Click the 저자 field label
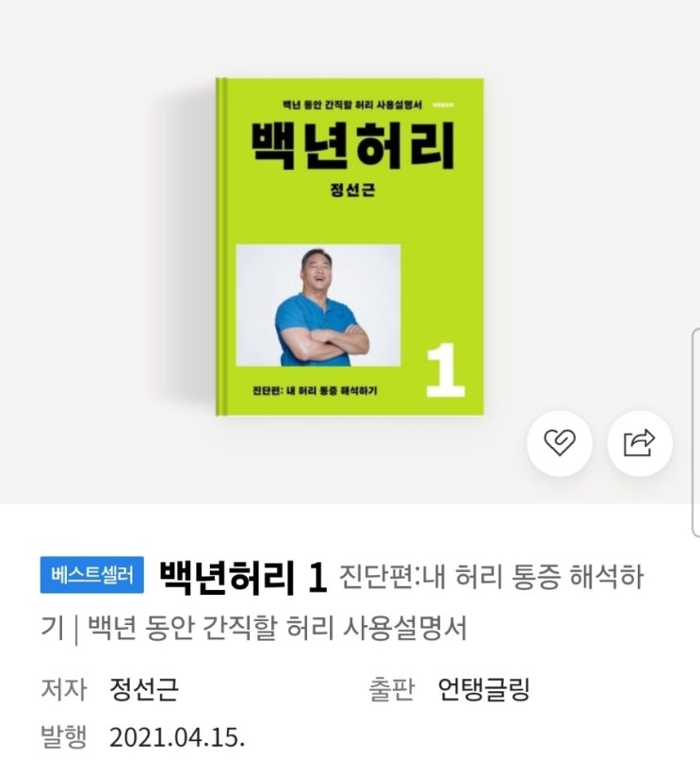 click(63, 689)
